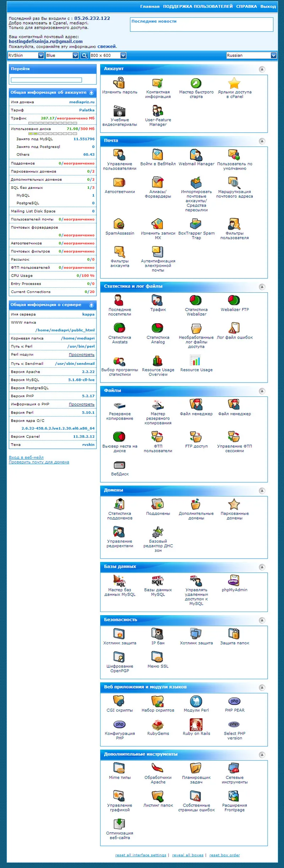Image resolution: width=284 pixels, height=868 pixels.
Task: Collapse the Базы данных section
Action: point(262,567)
